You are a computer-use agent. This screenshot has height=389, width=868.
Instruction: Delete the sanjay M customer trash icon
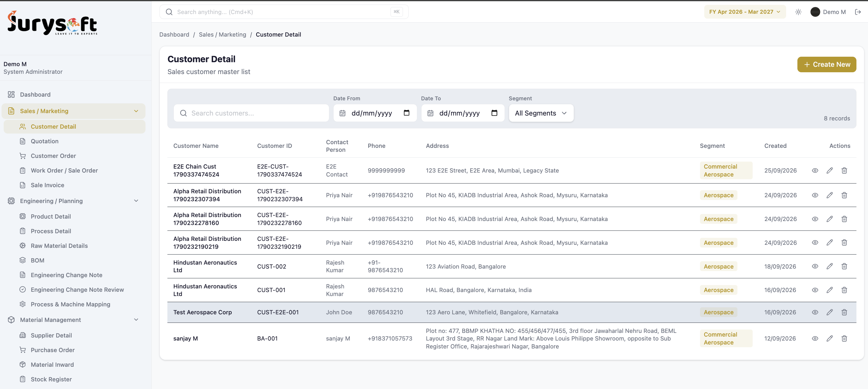pyautogui.click(x=844, y=338)
